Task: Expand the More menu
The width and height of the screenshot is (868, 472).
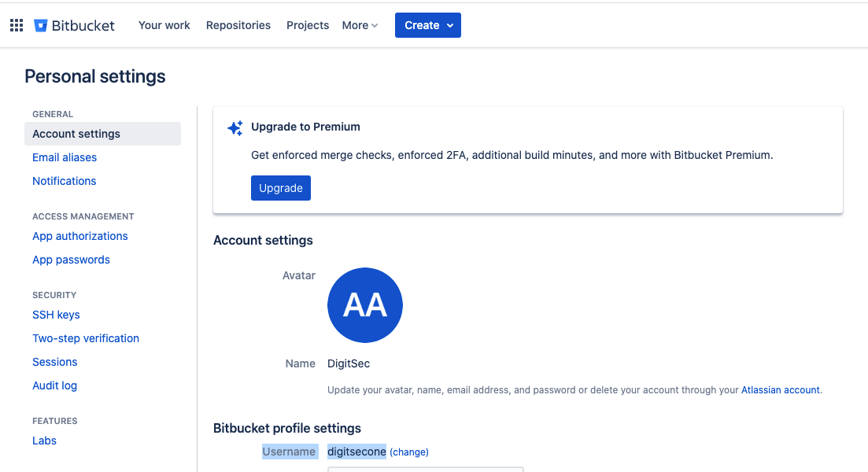Action: [360, 25]
